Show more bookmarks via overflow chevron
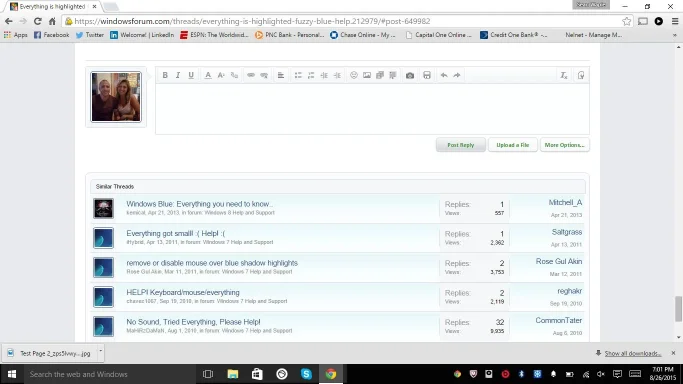The height and width of the screenshot is (384, 683). (675, 35)
